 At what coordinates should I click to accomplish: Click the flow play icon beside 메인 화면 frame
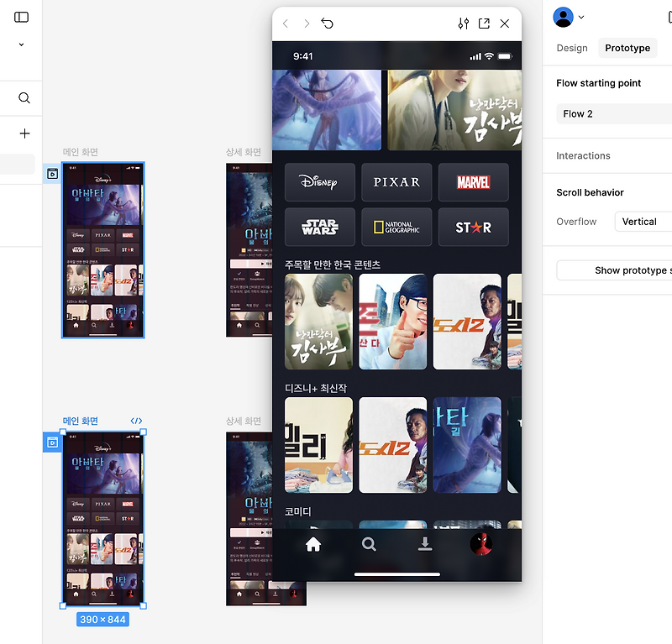click(52, 174)
